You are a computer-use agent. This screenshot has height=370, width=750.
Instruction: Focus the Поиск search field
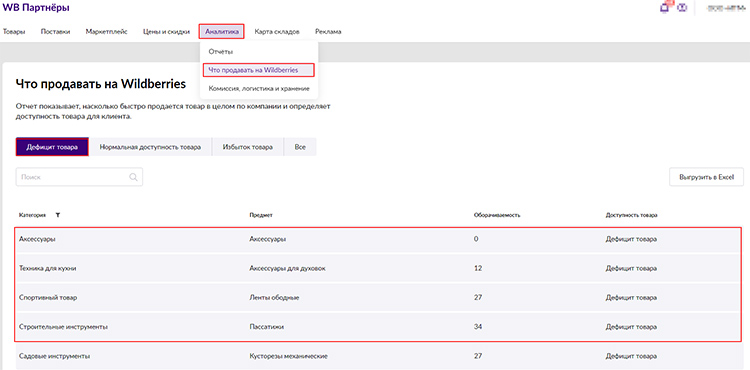click(79, 177)
